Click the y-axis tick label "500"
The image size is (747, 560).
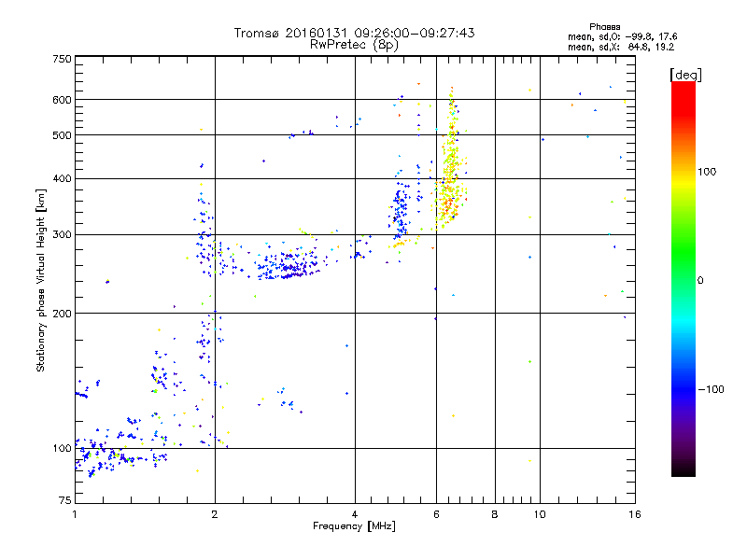(x=62, y=135)
